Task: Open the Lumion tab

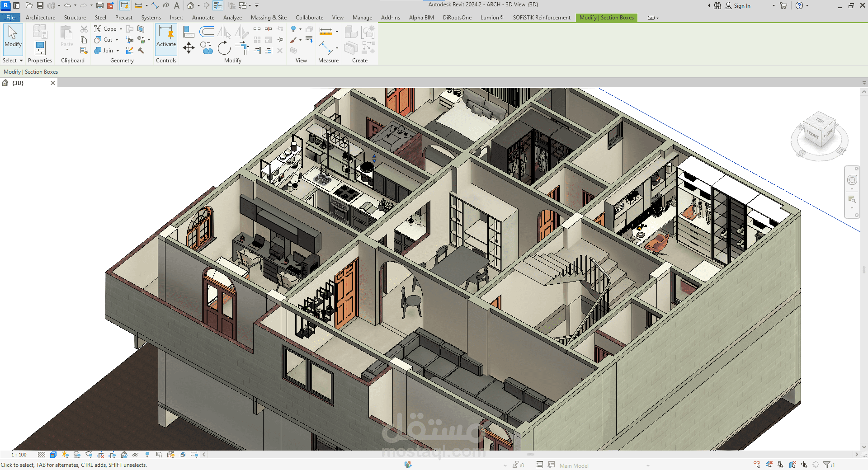Action: pyautogui.click(x=491, y=18)
